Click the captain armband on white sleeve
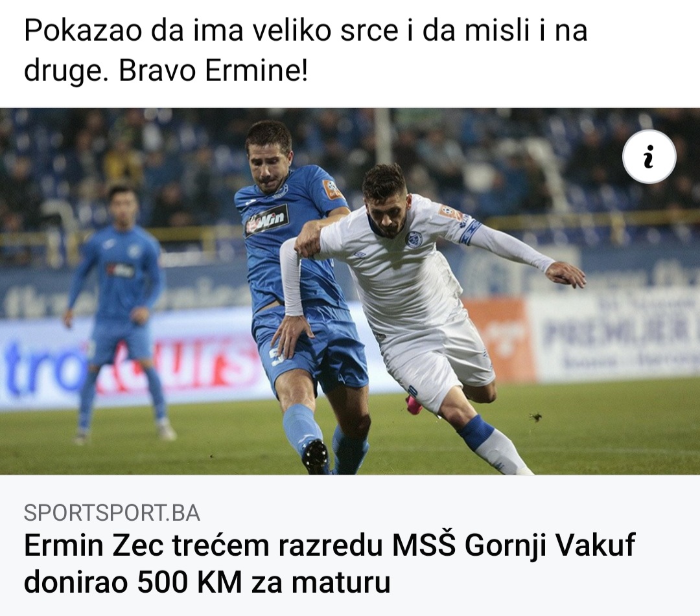 point(470,231)
